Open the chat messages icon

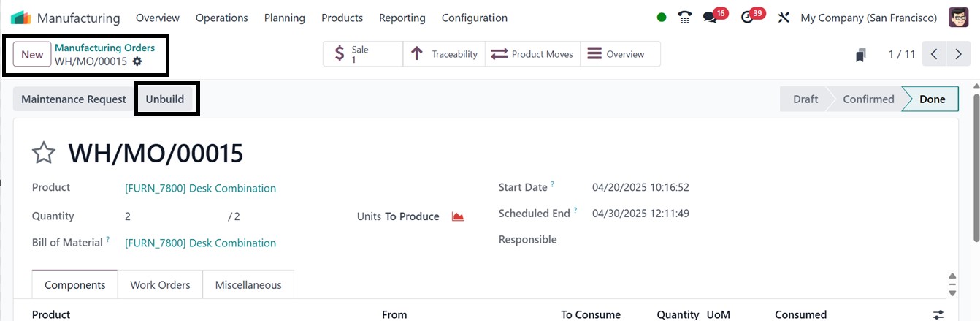[x=710, y=18]
